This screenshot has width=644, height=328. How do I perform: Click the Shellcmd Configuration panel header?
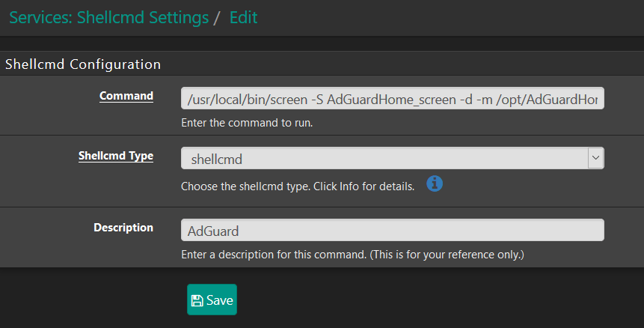pyautogui.click(x=83, y=64)
